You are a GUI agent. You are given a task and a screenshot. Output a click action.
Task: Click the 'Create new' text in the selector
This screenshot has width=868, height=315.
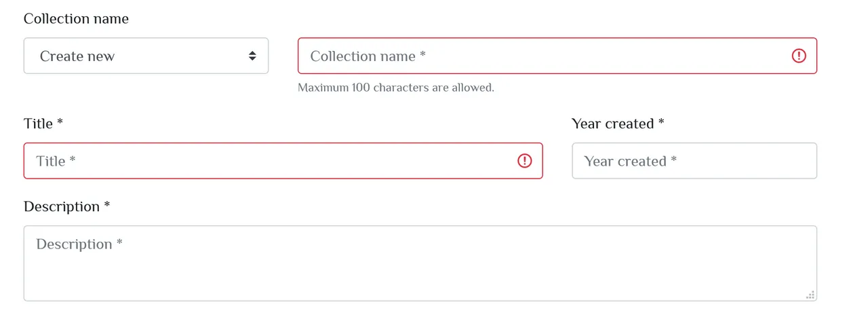77,56
